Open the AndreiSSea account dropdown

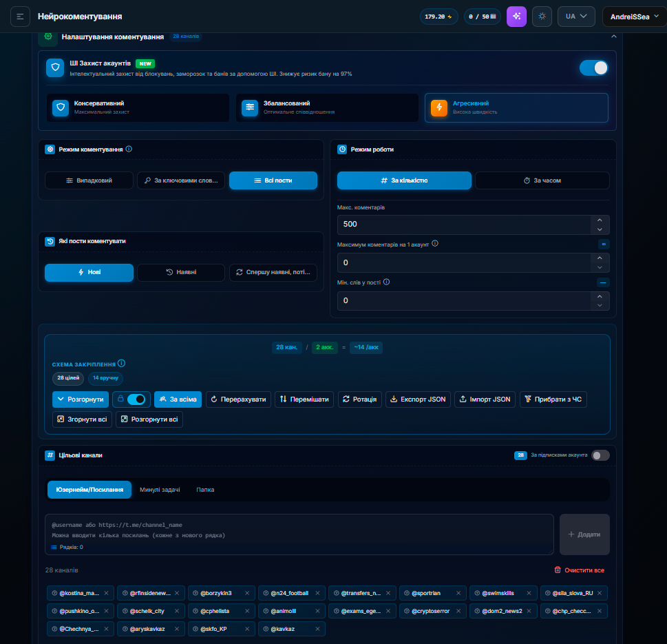(635, 17)
